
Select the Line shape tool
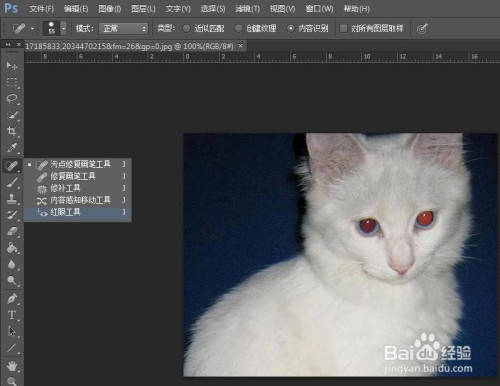(12, 348)
